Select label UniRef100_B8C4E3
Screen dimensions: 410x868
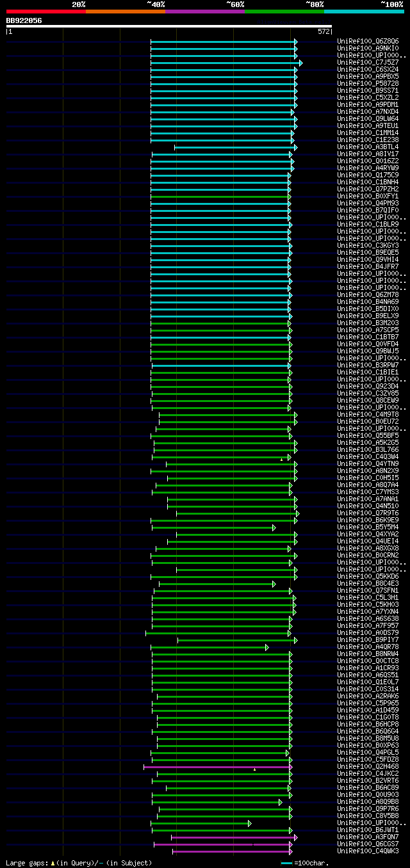(368, 584)
